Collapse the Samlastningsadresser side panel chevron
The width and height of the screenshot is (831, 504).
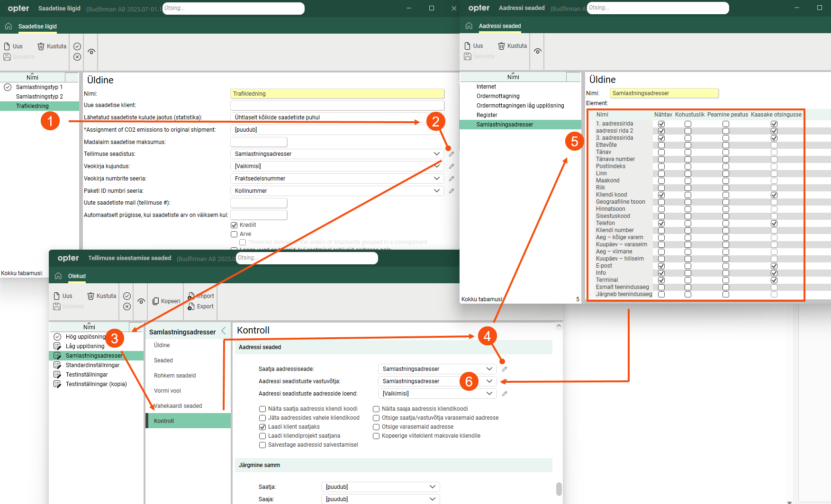tap(224, 331)
